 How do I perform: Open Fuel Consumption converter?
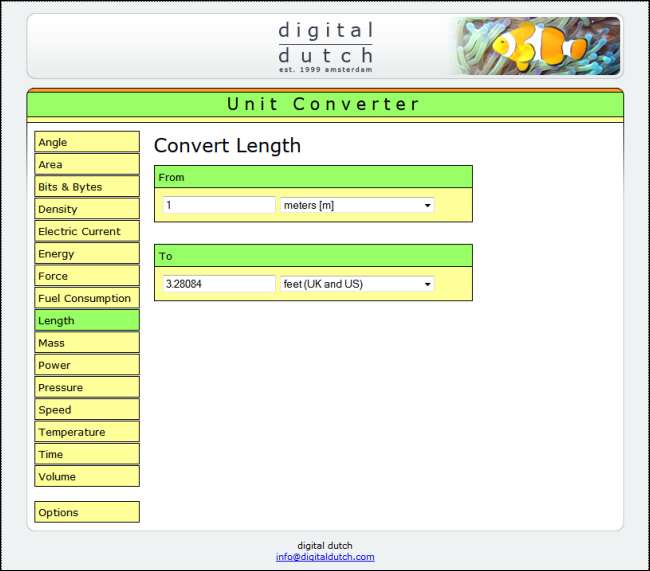click(87, 298)
